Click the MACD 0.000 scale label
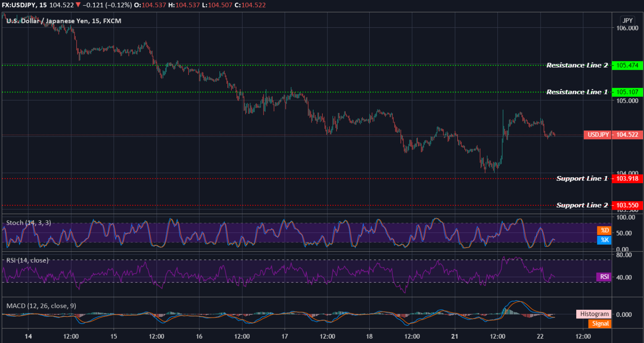The image size is (644, 343). 624,315
